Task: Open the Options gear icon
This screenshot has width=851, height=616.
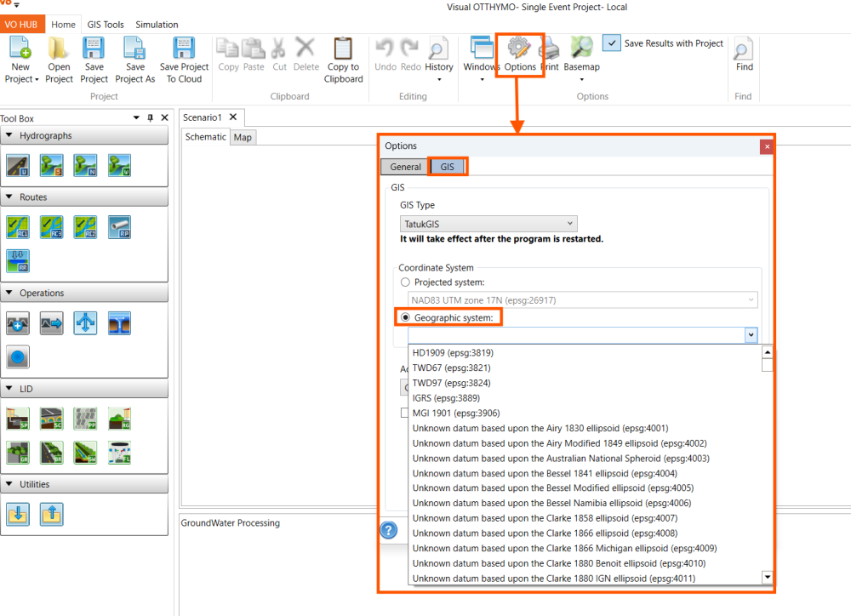Action: coord(519,48)
